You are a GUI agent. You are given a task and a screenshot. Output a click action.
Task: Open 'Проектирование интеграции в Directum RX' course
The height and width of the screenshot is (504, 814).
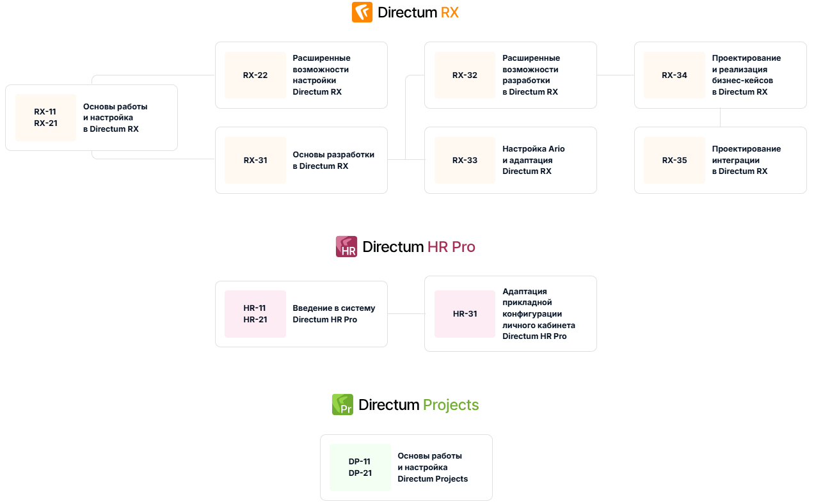(721, 161)
